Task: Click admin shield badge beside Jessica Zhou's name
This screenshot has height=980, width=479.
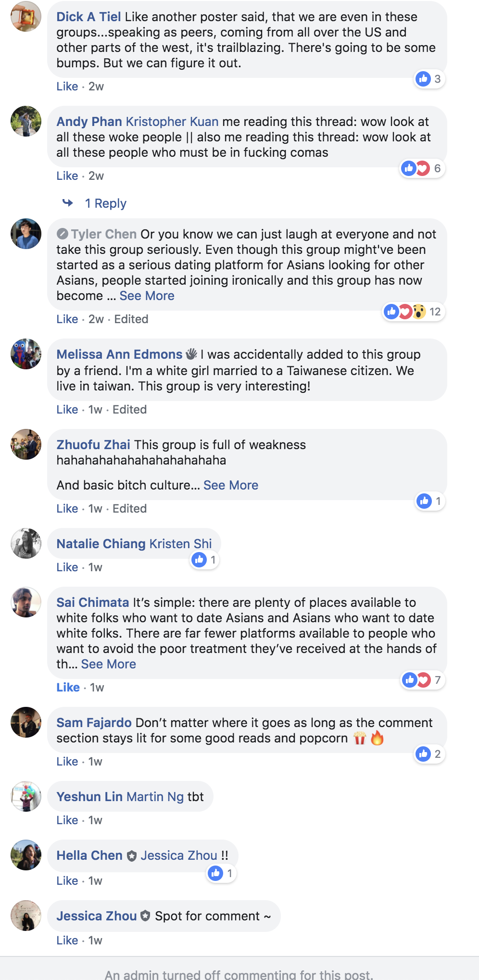Action: [145, 916]
